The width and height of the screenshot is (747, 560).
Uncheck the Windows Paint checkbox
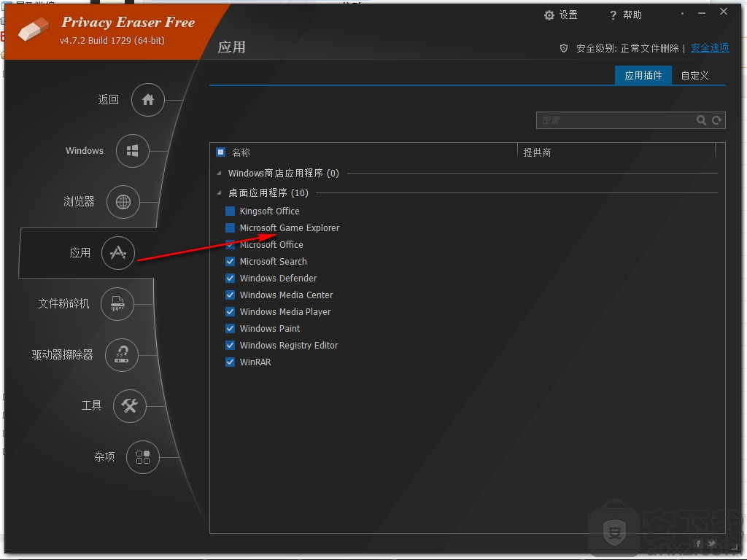(x=230, y=329)
